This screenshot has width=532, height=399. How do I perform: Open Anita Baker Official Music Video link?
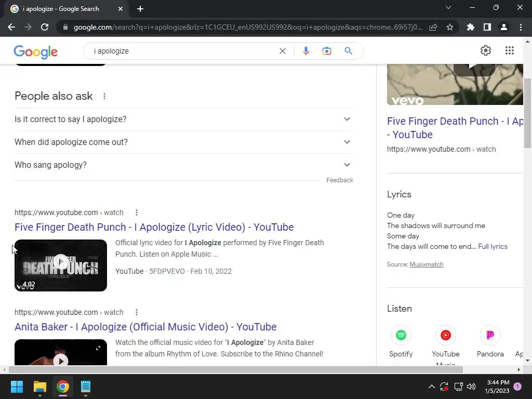click(145, 327)
